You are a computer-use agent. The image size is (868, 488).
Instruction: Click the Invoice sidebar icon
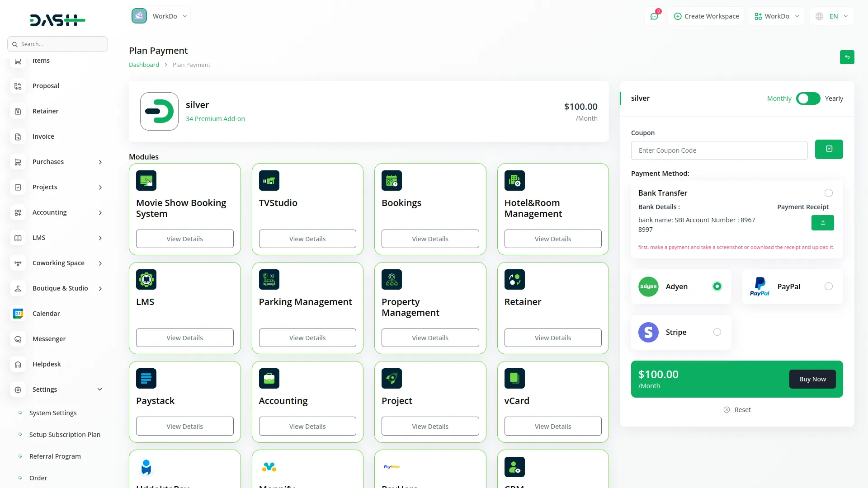tap(18, 136)
